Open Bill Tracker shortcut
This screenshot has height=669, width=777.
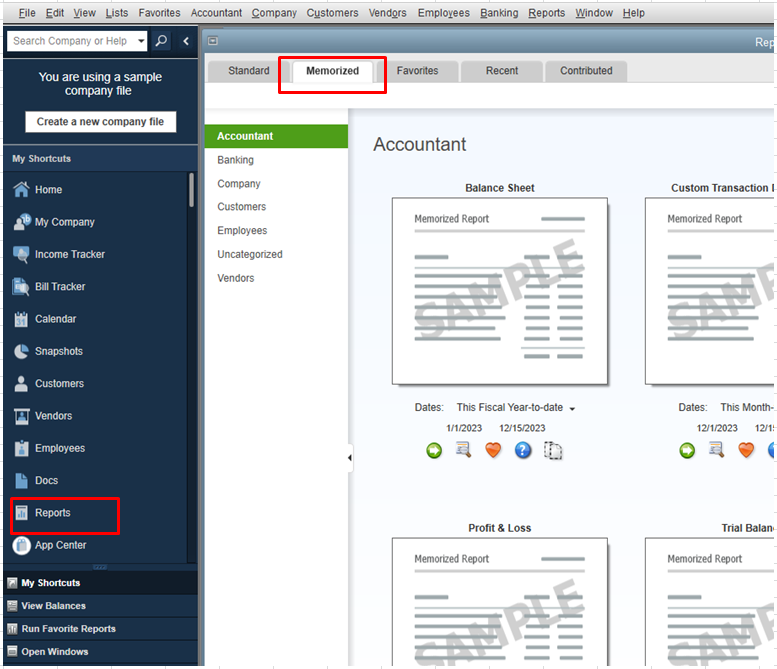pyautogui.click(x=49, y=286)
